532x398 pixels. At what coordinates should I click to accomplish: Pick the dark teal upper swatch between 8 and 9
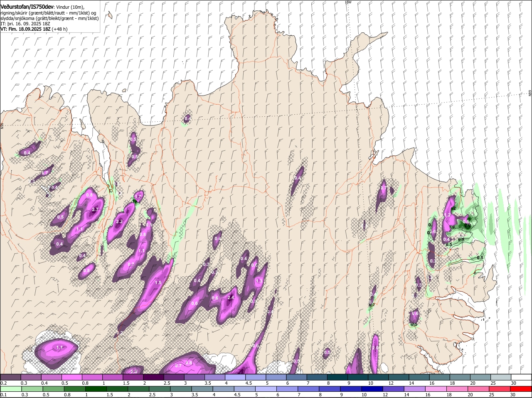click(x=337, y=377)
